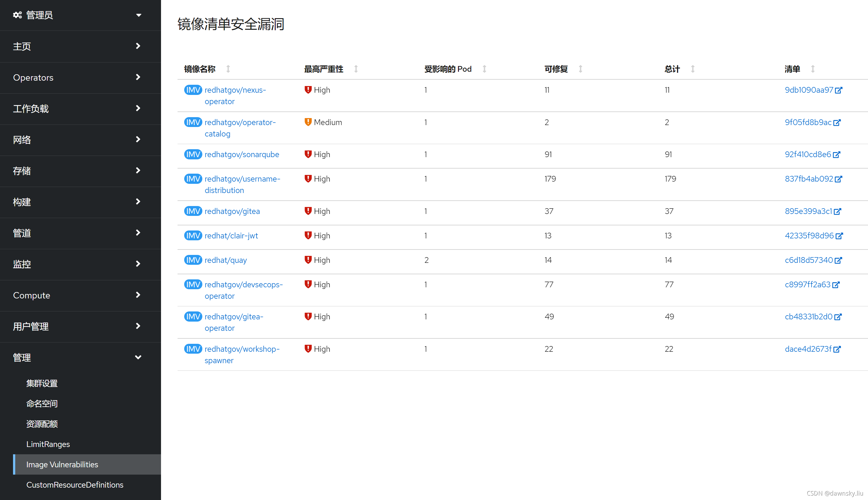Open external manifest link 9db1090aa97
868x500 pixels.
point(813,90)
